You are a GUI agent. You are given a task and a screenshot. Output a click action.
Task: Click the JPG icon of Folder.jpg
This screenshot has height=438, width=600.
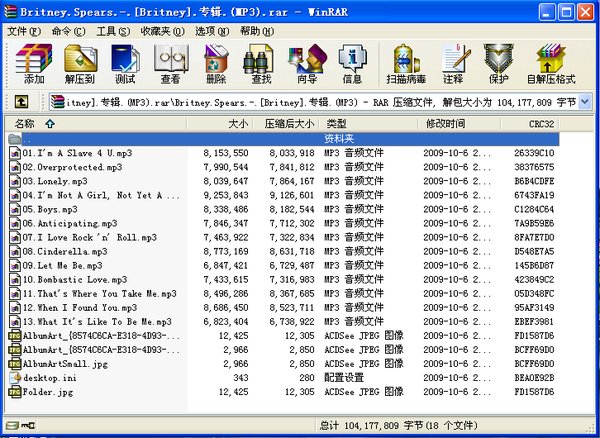(15, 392)
